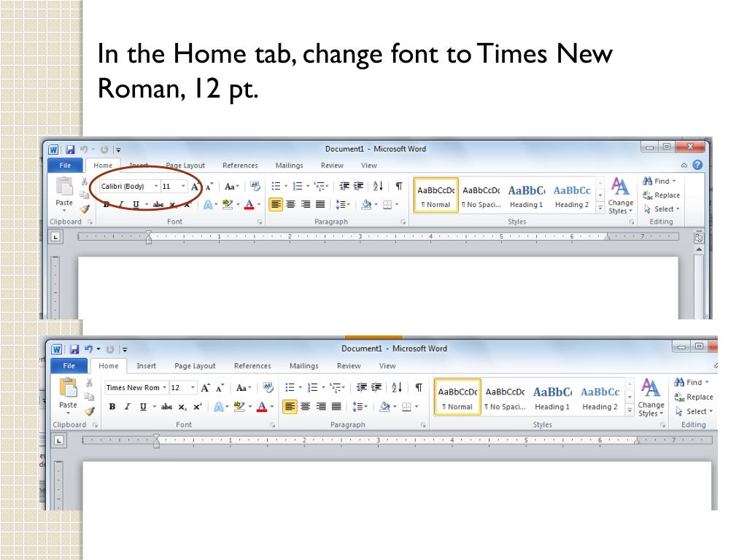
Task: Click Multilevel List icon in Calibri window
Action: point(320,186)
